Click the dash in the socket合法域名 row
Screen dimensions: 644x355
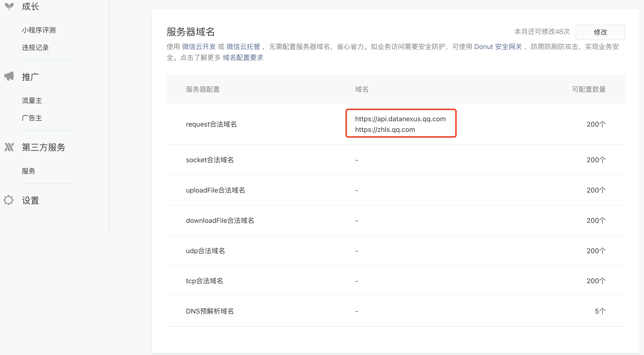click(356, 160)
